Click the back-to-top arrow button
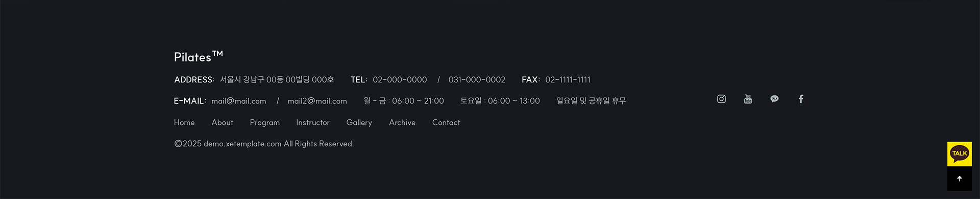The height and width of the screenshot is (199, 980). coord(960,179)
